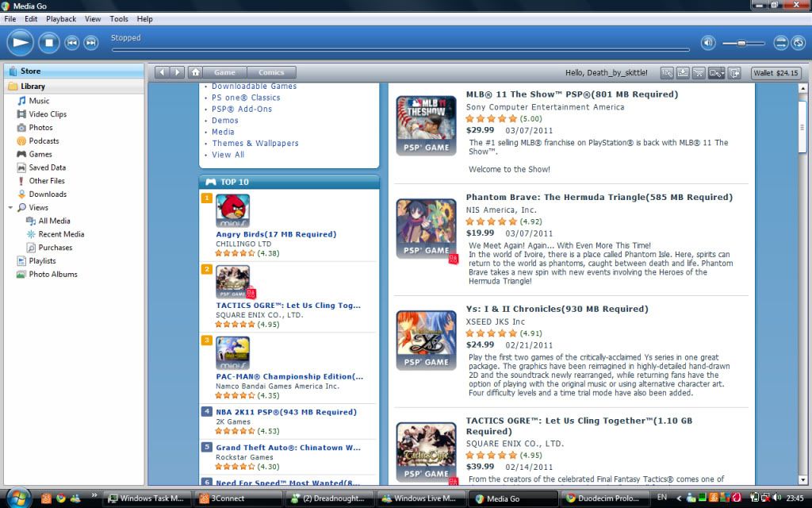Open the Playback menu
The height and width of the screenshot is (508, 812).
coord(61,19)
